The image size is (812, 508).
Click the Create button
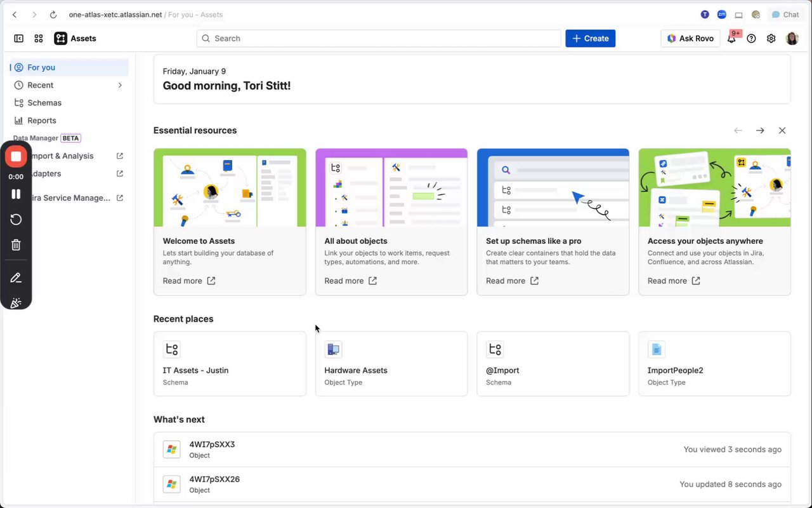(590, 39)
